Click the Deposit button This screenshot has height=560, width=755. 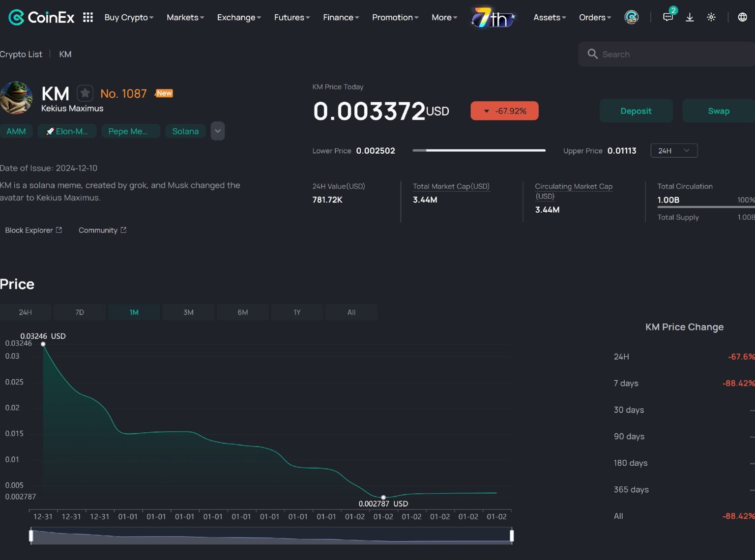(636, 111)
